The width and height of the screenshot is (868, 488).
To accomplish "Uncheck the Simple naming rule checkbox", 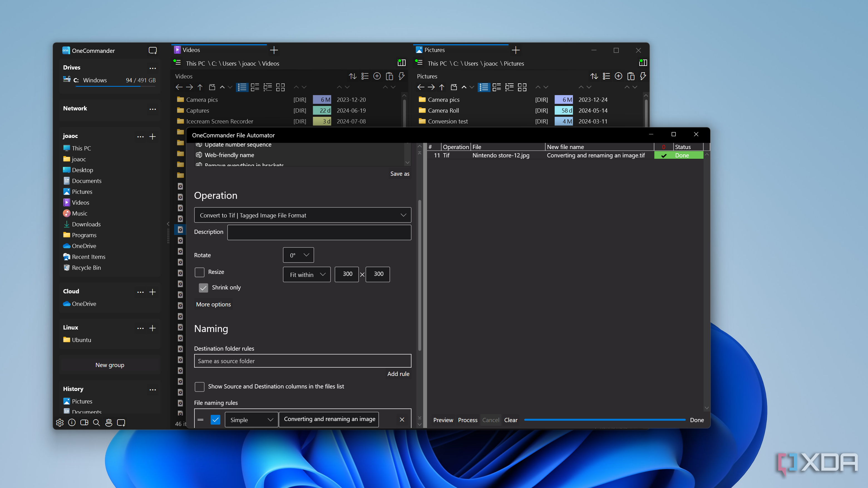I will (215, 420).
